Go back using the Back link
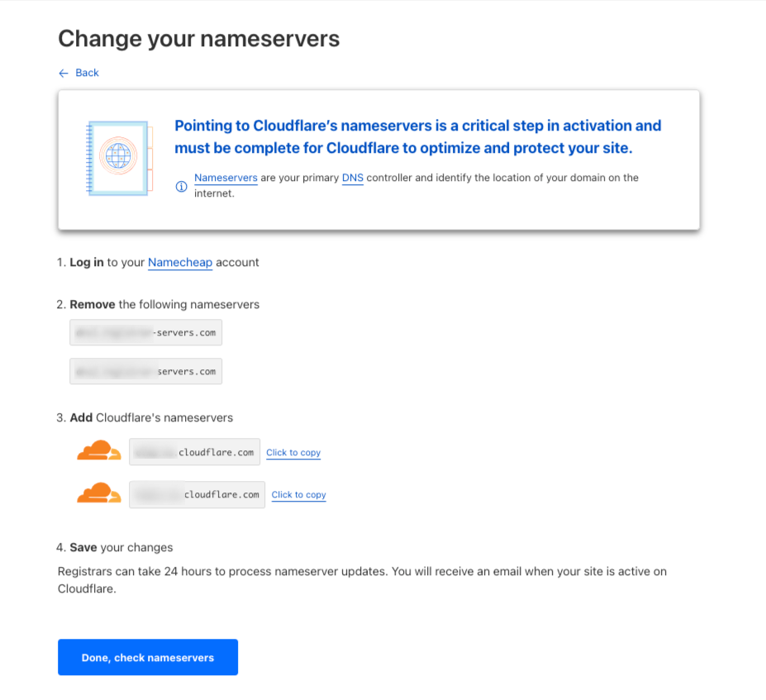Image resolution: width=766 pixels, height=700 pixels. [x=87, y=73]
